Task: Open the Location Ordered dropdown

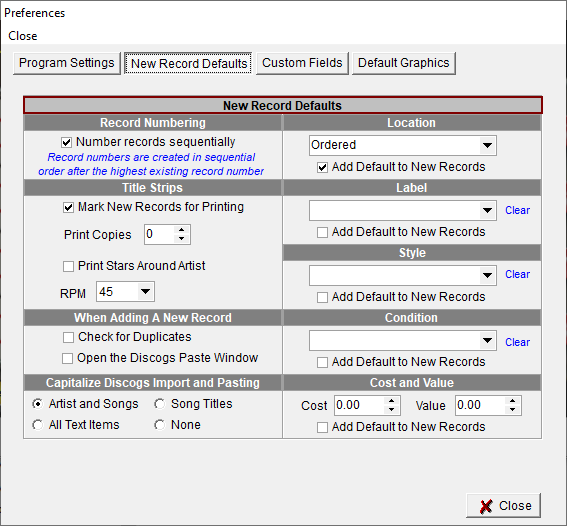Action: tap(487, 145)
